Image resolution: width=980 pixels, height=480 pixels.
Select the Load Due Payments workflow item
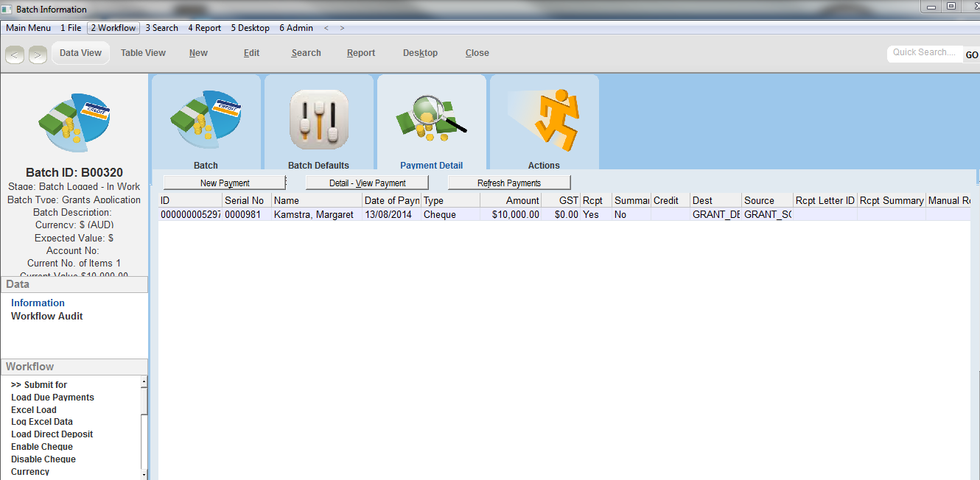[52, 398]
